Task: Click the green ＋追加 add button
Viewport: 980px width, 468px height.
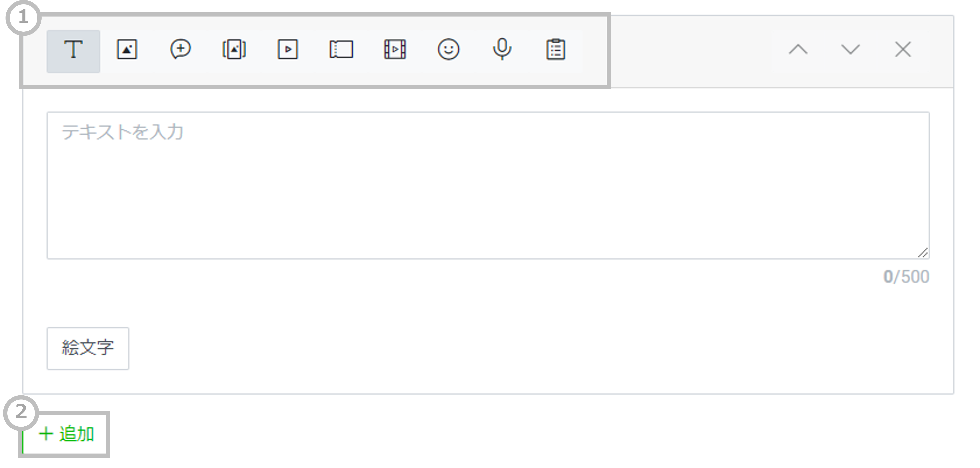Action: (67, 434)
